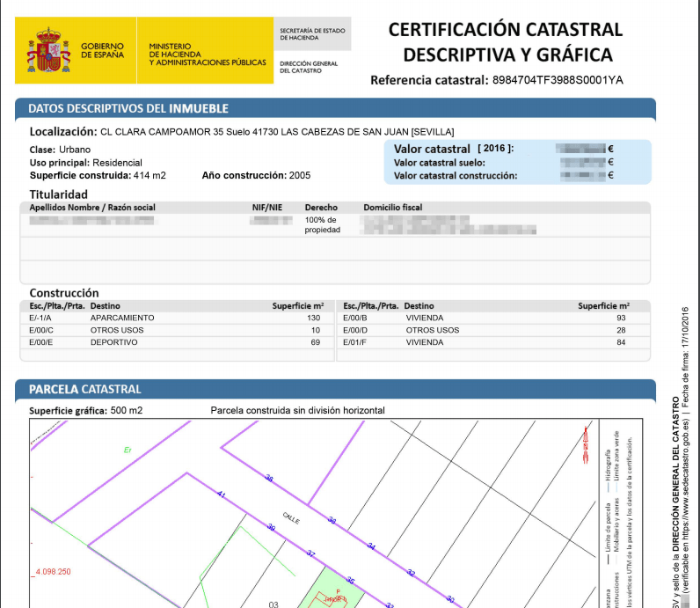Click APARCAMIENTO surface value 130

click(x=313, y=318)
